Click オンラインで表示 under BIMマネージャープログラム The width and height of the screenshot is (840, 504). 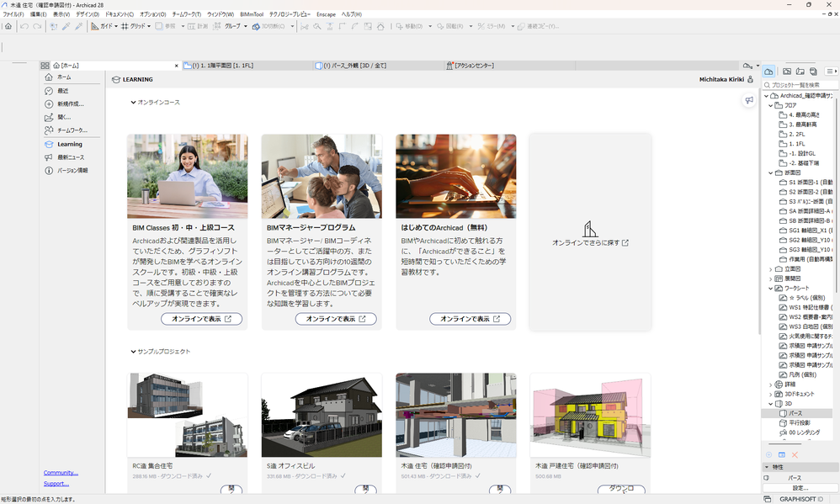click(x=336, y=319)
